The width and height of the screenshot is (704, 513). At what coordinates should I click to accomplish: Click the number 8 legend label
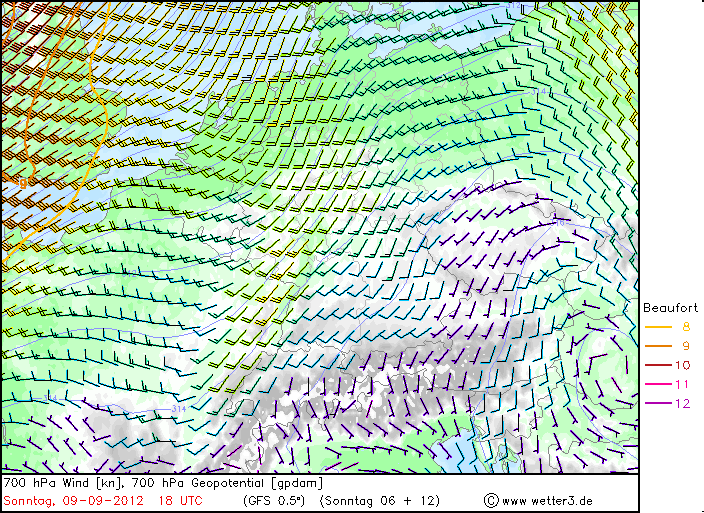coord(685,327)
